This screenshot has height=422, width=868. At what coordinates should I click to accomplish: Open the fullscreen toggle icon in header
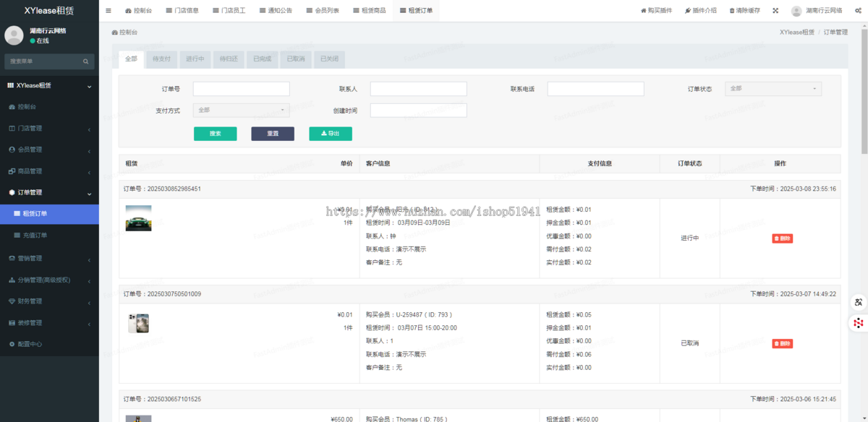click(775, 11)
